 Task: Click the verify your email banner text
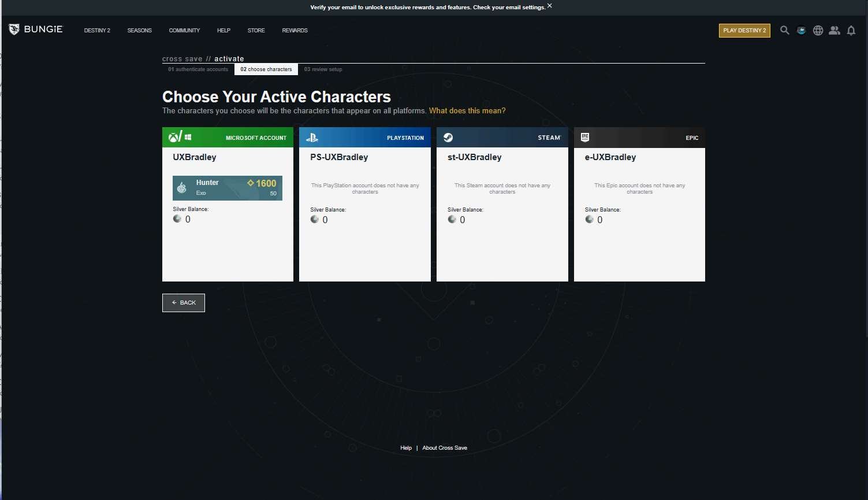(428, 8)
